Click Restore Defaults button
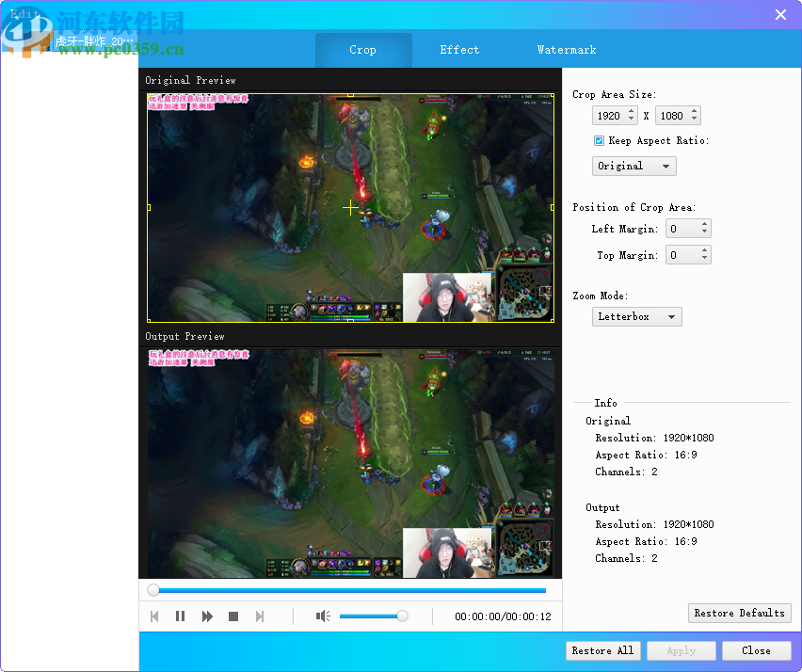 (x=739, y=613)
